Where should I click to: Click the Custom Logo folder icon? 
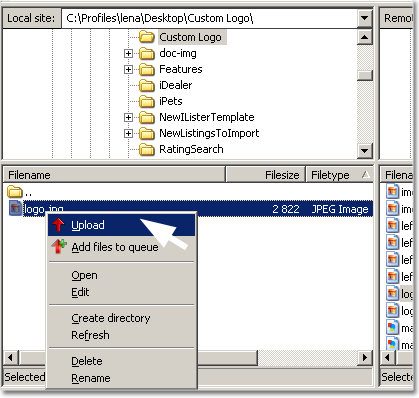(146, 37)
